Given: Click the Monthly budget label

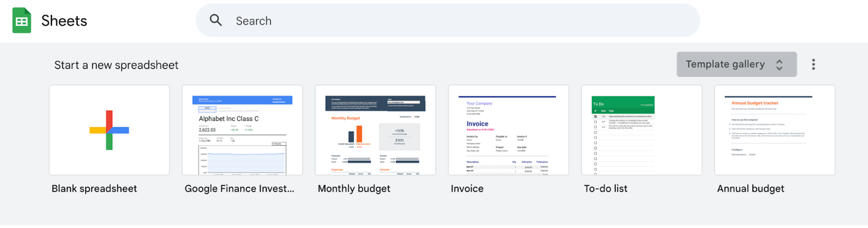Looking at the screenshot, I should [x=354, y=188].
